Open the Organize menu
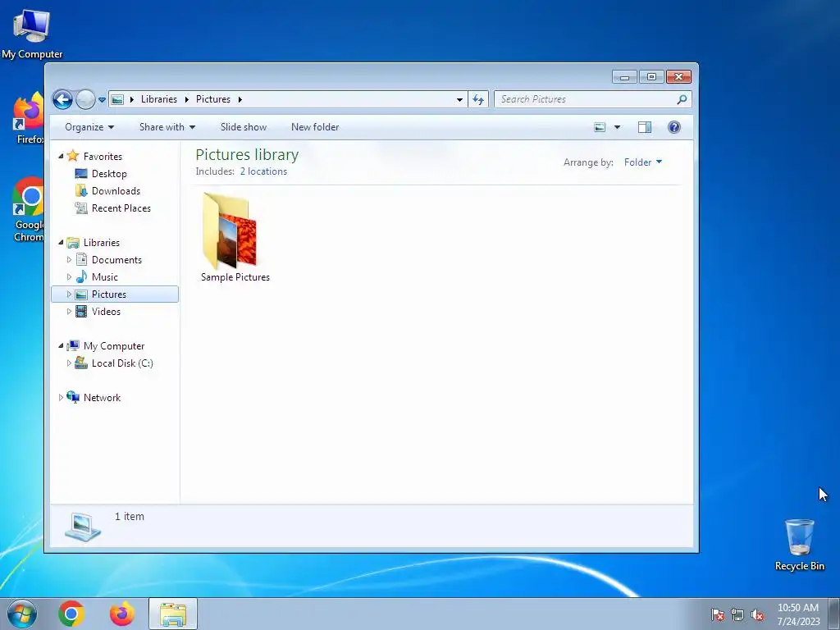 click(x=89, y=127)
